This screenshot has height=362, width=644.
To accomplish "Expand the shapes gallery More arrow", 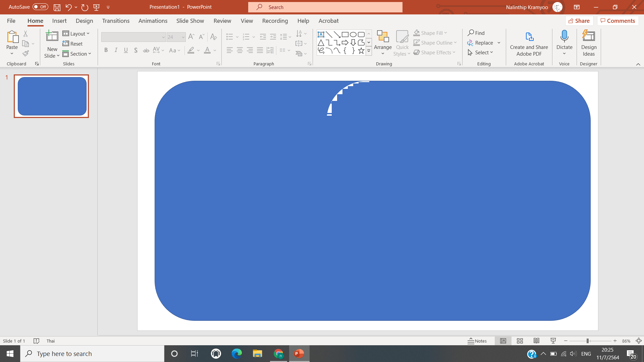I will (369, 51).
